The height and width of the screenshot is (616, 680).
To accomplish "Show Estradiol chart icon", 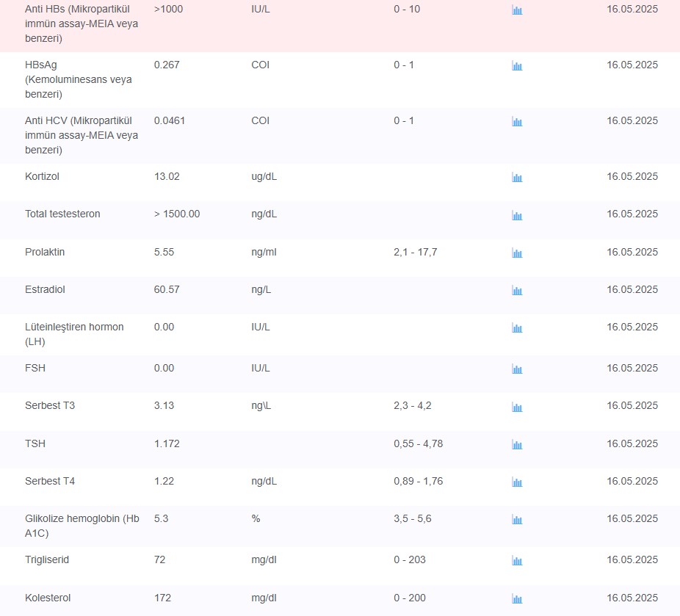I will (x=517, y=291).
